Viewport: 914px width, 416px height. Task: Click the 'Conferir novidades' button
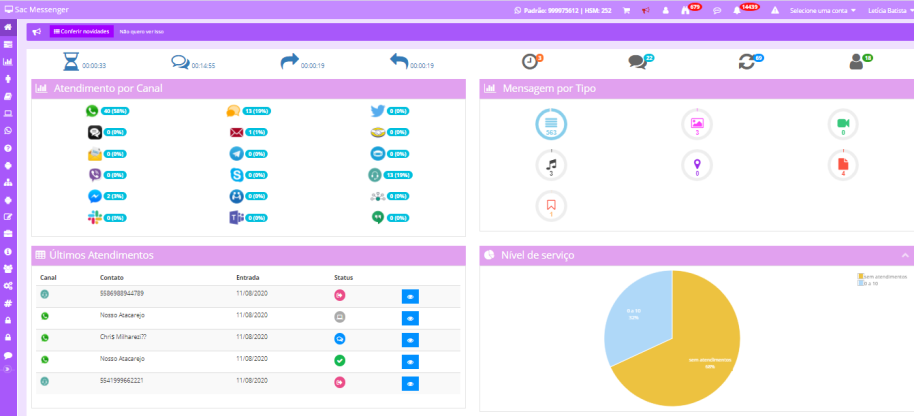(80, 31)
